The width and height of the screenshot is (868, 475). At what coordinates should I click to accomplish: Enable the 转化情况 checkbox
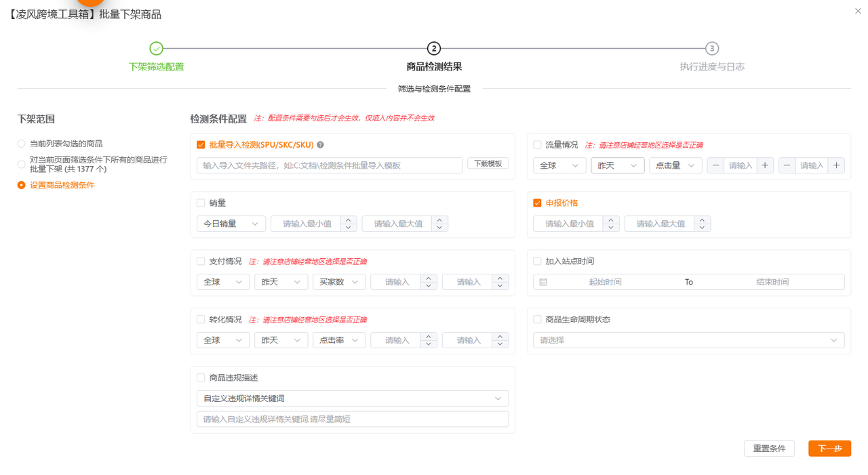tap(201, 319)
